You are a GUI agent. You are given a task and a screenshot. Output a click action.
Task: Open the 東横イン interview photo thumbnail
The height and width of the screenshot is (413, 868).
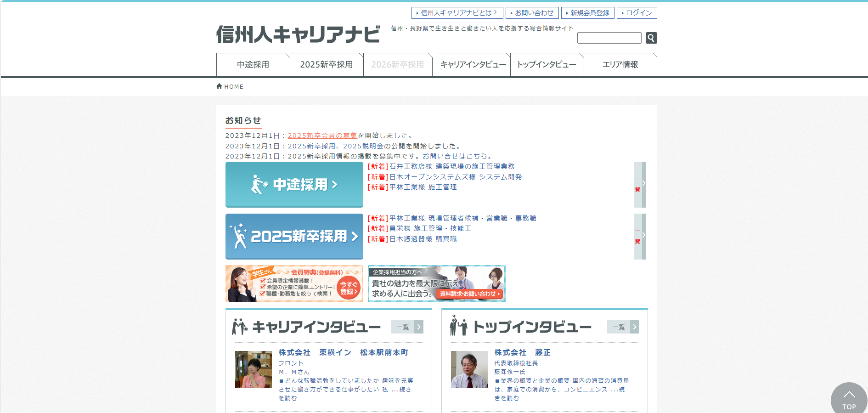253,369
